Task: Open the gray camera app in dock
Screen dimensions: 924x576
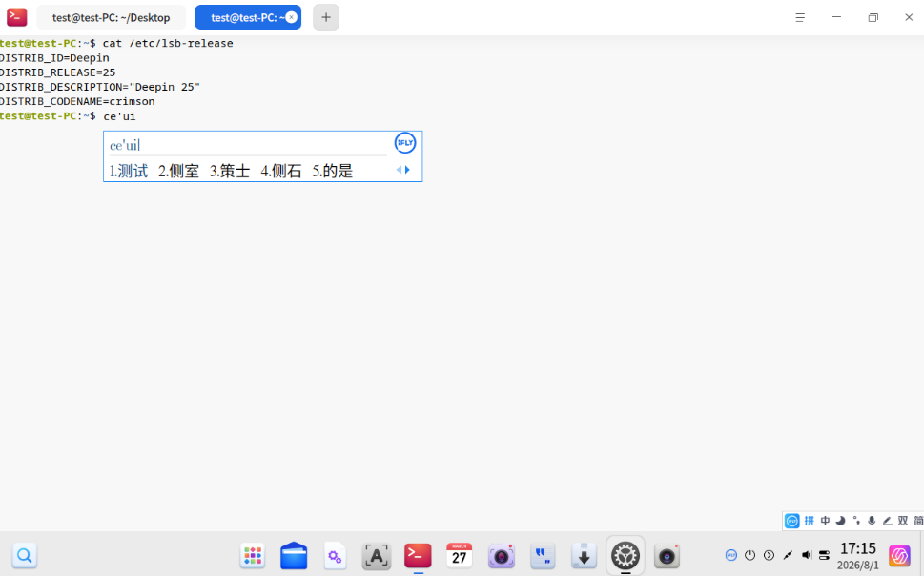Action: pos(667,555)
